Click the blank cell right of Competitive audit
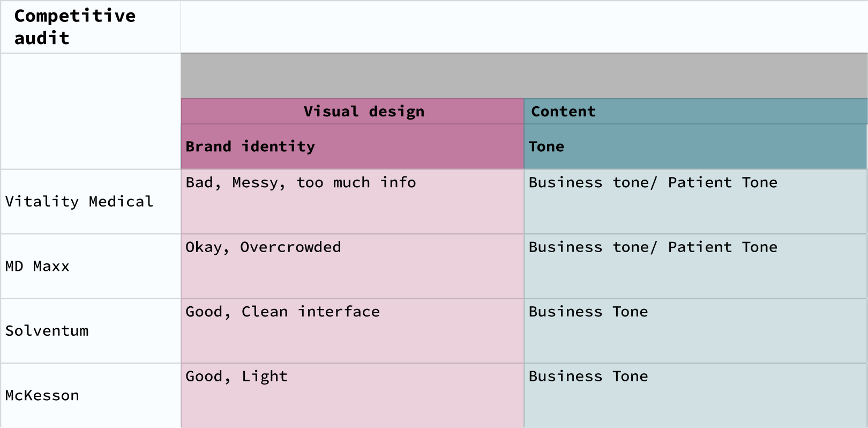The width and height of the screenshot is (868, 428). pos(524,27)
